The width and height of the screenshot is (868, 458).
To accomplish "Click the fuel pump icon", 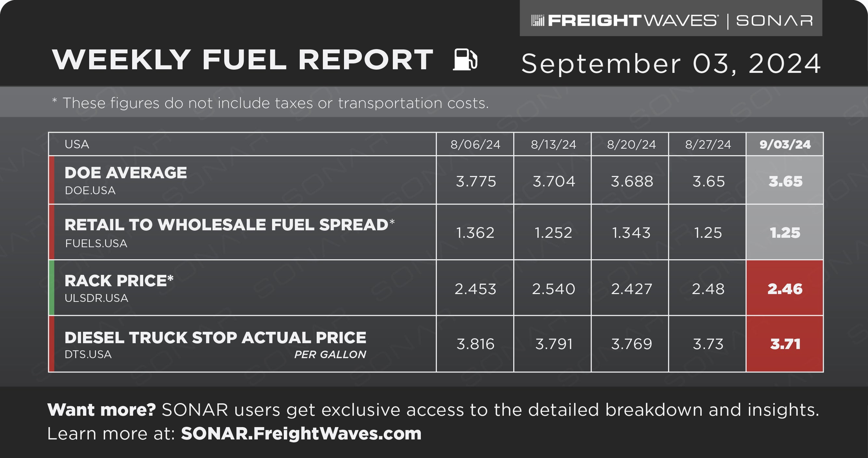I will coord(465,60).
